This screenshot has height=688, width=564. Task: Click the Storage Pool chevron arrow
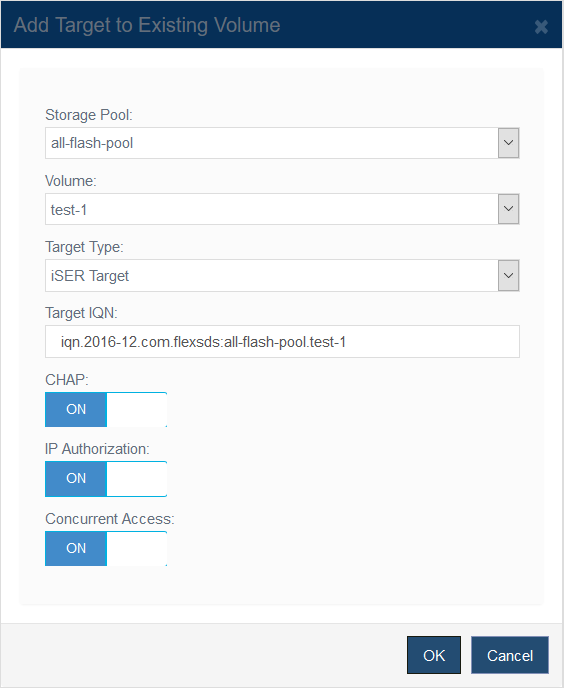[508, 143]
